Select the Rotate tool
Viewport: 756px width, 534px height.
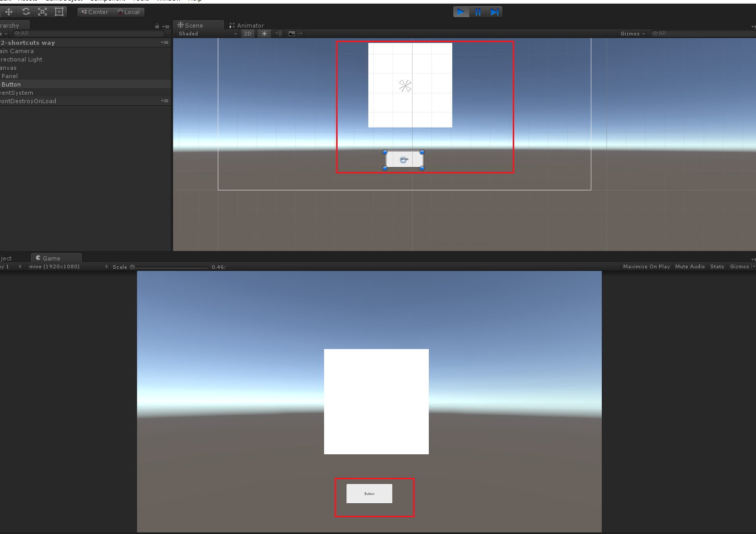(x=26, y=11)
